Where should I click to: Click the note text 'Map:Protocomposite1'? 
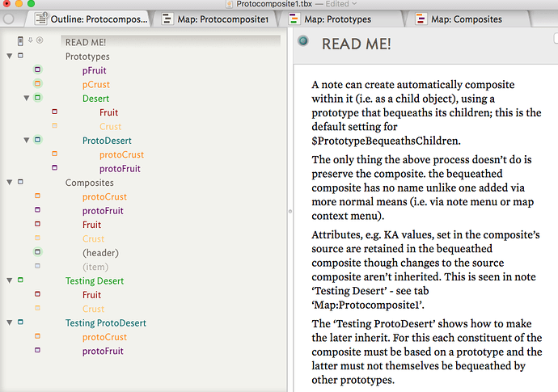coord(368,305)
